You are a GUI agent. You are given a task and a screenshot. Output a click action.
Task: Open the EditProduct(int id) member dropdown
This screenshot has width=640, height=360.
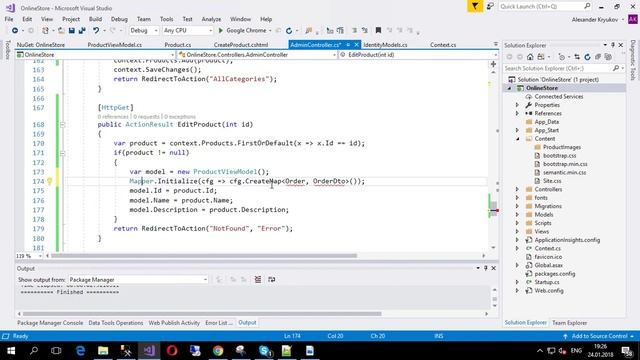tap(418, 55)
